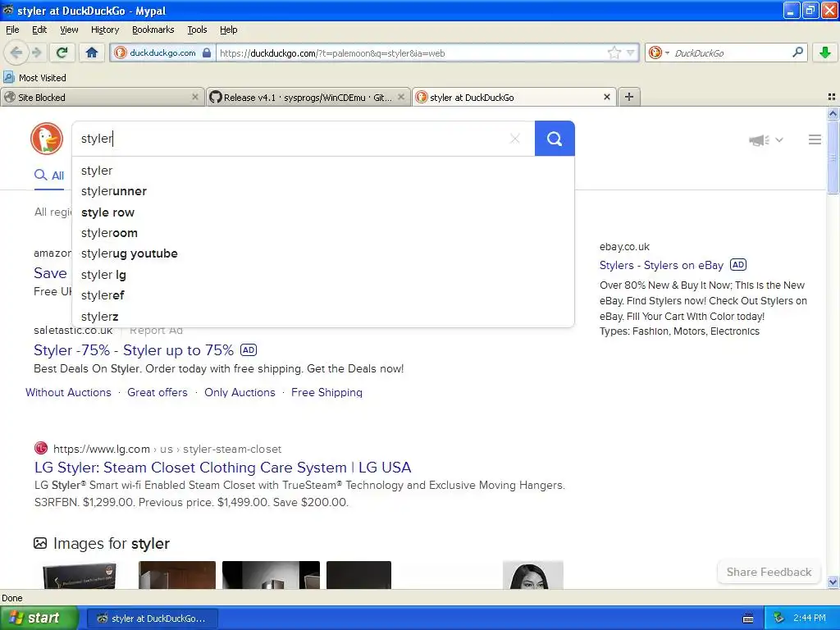Choose the 'stylerz' suggestion
The width and height of the screenshot is (840, 630).
323,317
